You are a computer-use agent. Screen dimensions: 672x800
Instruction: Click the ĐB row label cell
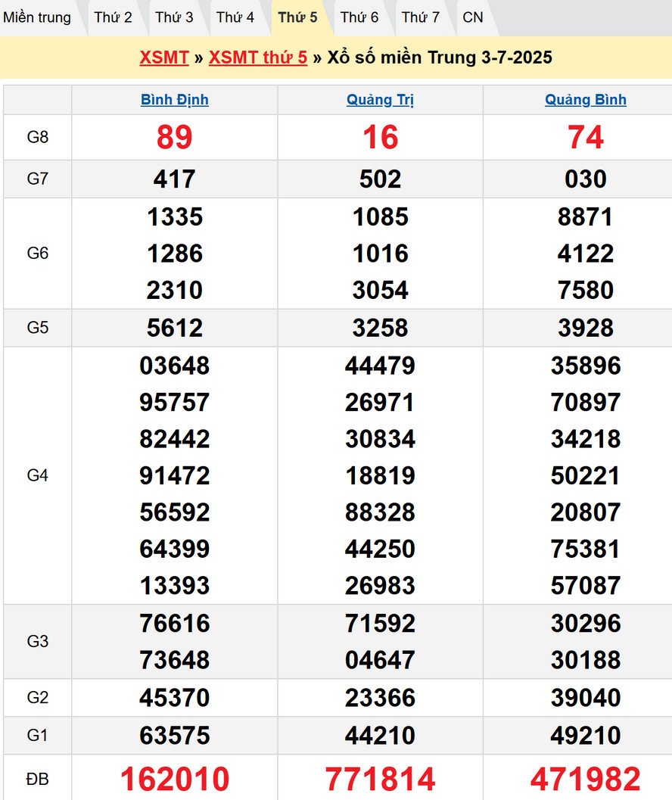(38, 778)
